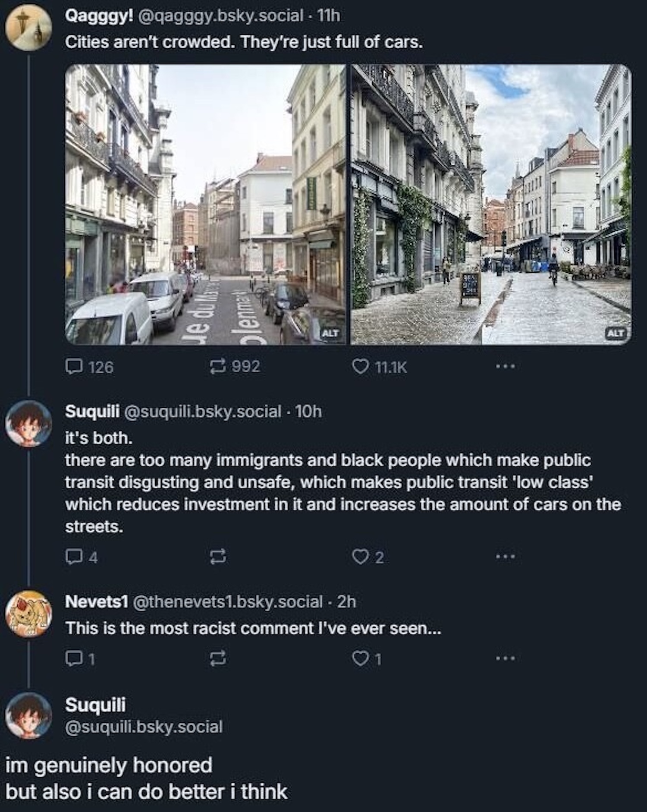Repost Suquili's 'it's both' comment
The image size is (647, 812).
coord(218,557)
